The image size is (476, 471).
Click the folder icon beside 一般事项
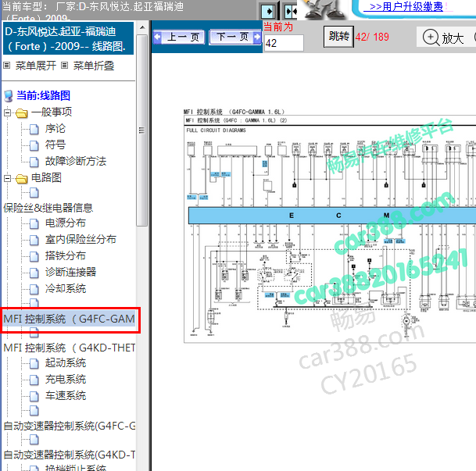tap(22, 113)
